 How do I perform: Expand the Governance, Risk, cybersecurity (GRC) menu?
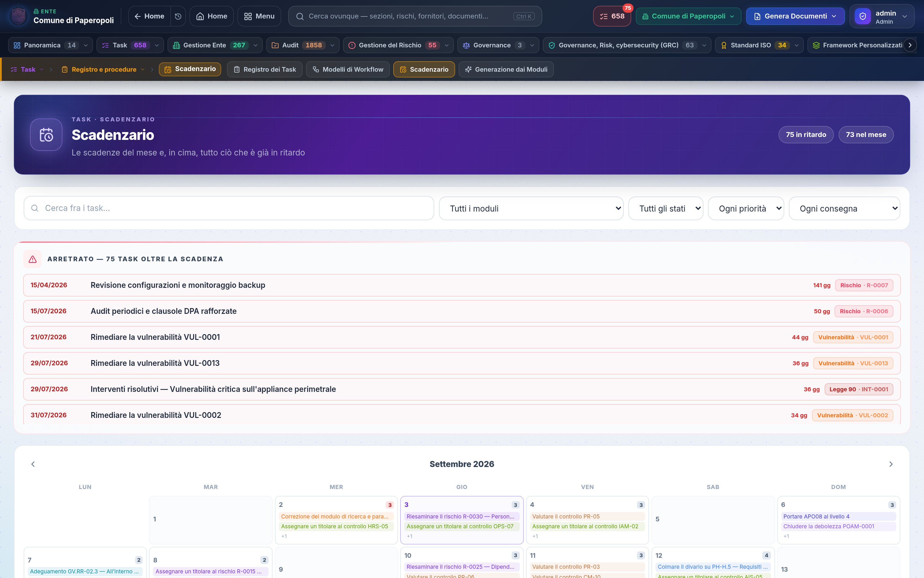(x=627, y=45)
